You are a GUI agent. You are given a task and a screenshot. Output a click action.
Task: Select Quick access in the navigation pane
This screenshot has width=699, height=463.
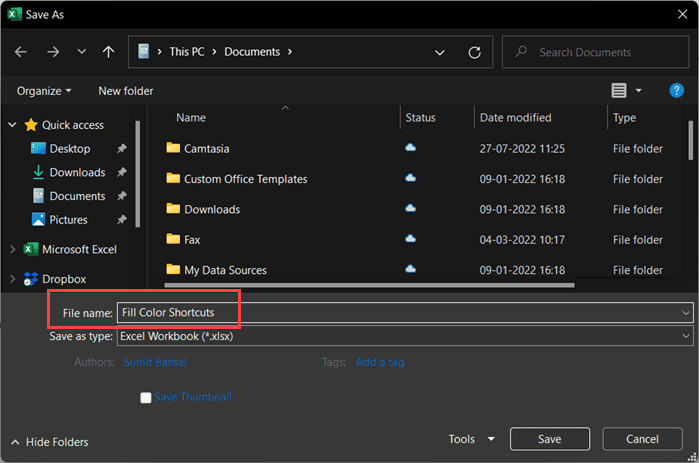pyautogui.click(x=73, y=125)
